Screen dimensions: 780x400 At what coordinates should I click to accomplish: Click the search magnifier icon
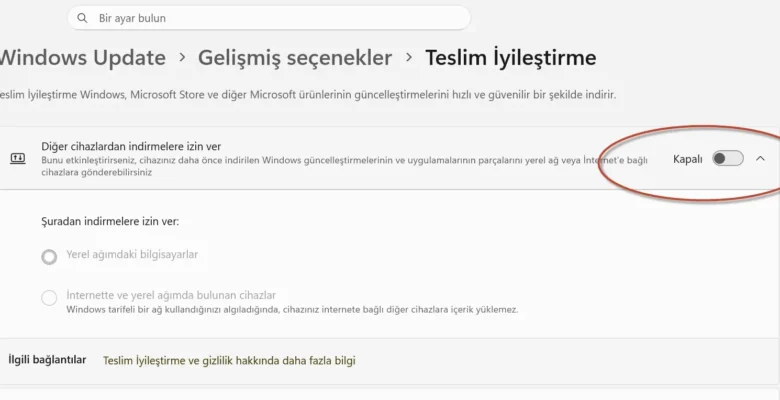point(82,18)
